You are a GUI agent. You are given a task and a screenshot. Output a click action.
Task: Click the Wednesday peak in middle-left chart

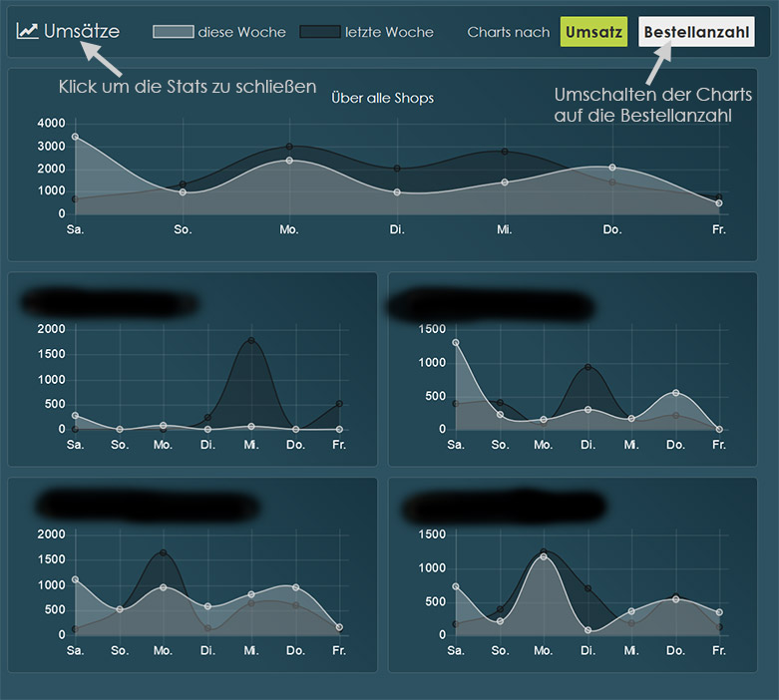[251, 340]
